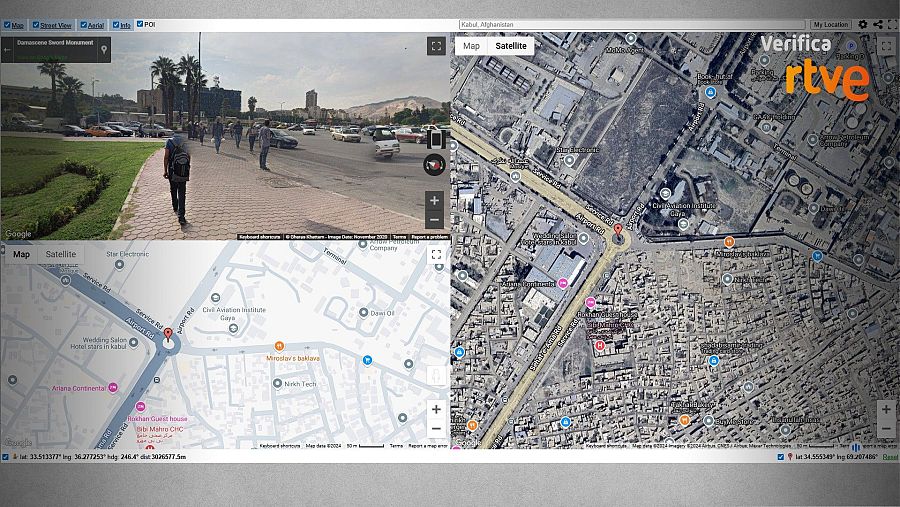Click the Ariana Continental hotel marker on the lower-left map

(113, 388)
